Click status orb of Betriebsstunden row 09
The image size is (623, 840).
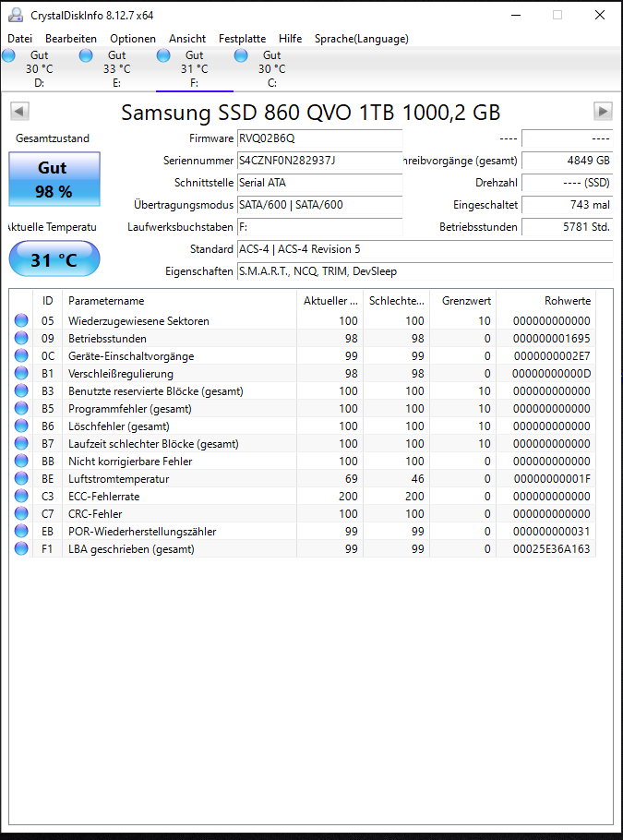[21, 339]
